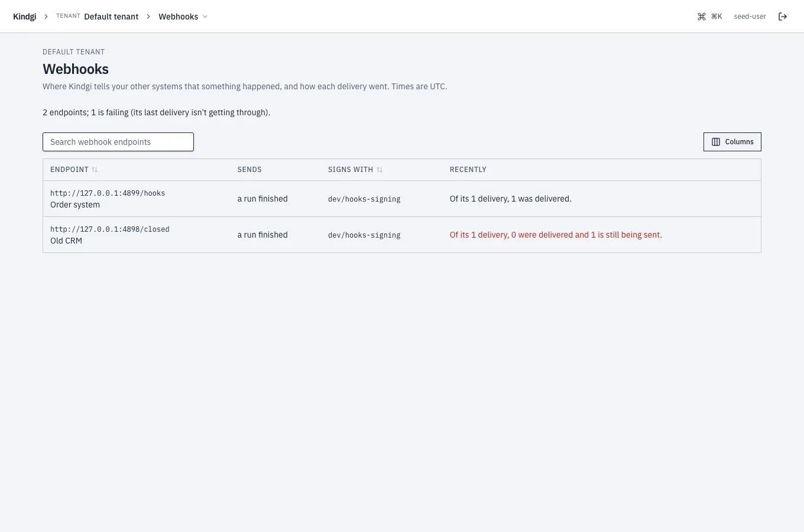Click the DEFAULT TENANT label above the heading

point(74,52)
